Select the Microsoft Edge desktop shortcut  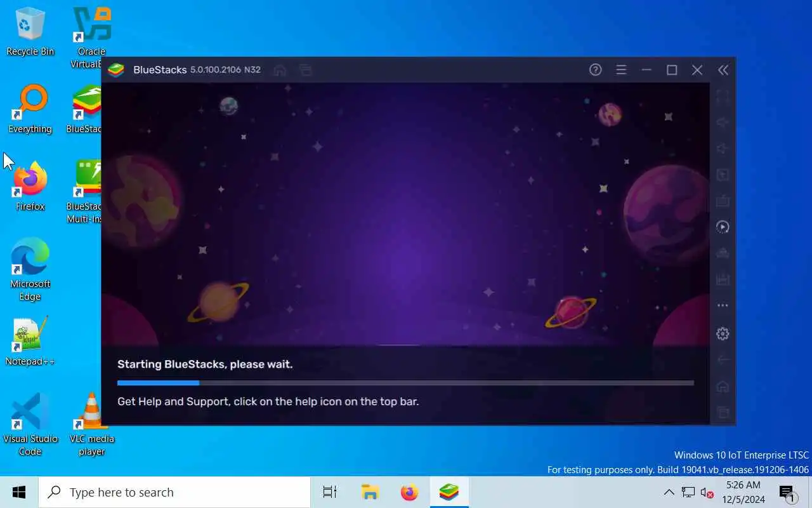(30, 269)
